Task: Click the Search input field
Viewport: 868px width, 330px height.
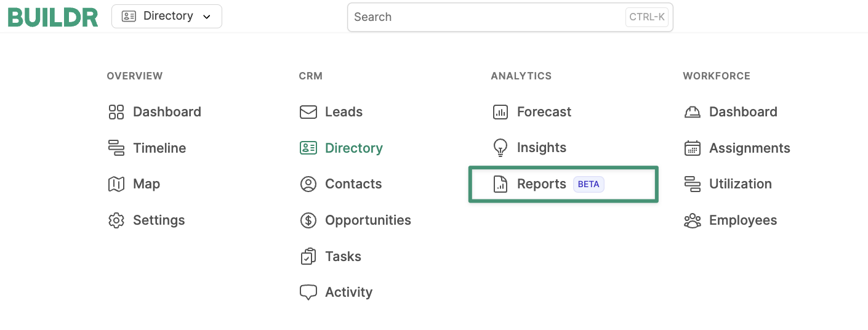Action: [510, 17]
